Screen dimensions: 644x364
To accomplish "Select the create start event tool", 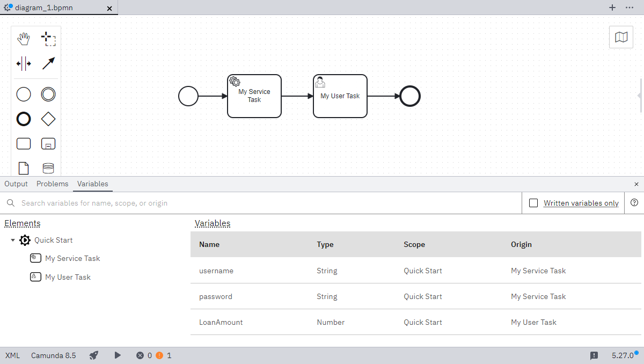I will point(24,94).
